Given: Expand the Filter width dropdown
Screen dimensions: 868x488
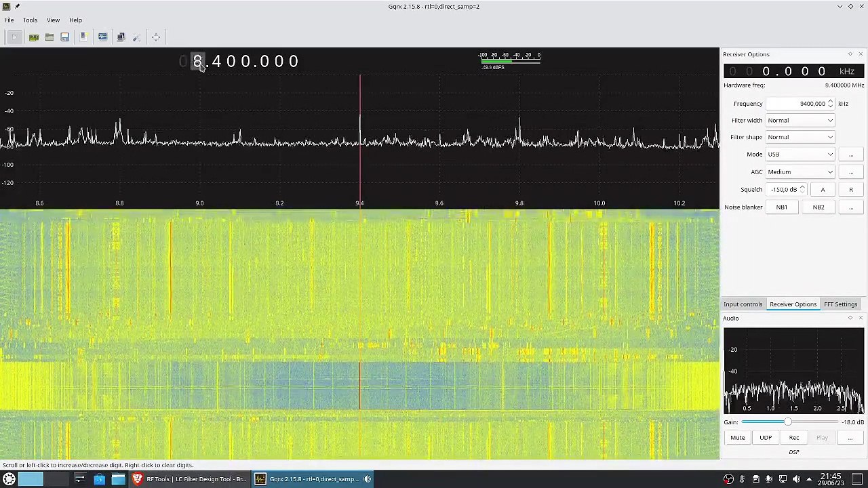Looking at the screenshot, I should point(800,121).
